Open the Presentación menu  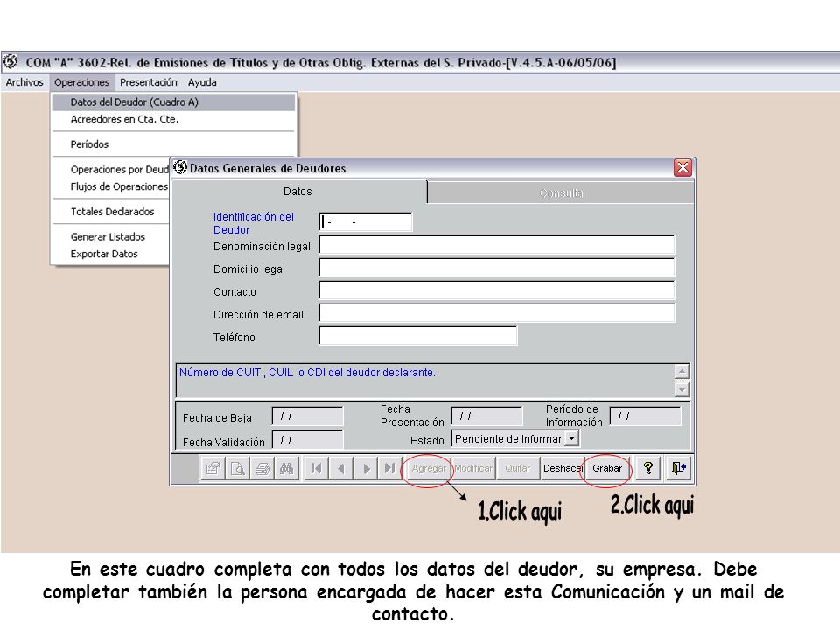click(x=149, y=82)
